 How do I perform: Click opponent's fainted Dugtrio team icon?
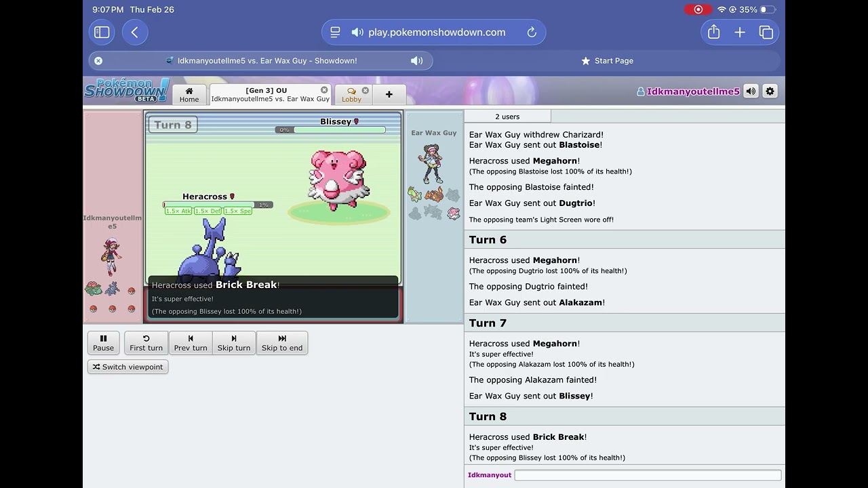point(415,213)
